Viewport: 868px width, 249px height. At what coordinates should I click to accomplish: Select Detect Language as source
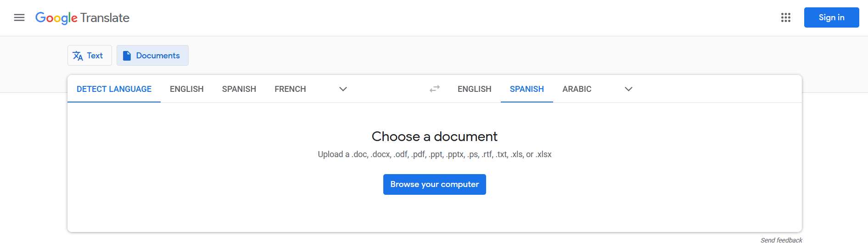tap(114, 89)
